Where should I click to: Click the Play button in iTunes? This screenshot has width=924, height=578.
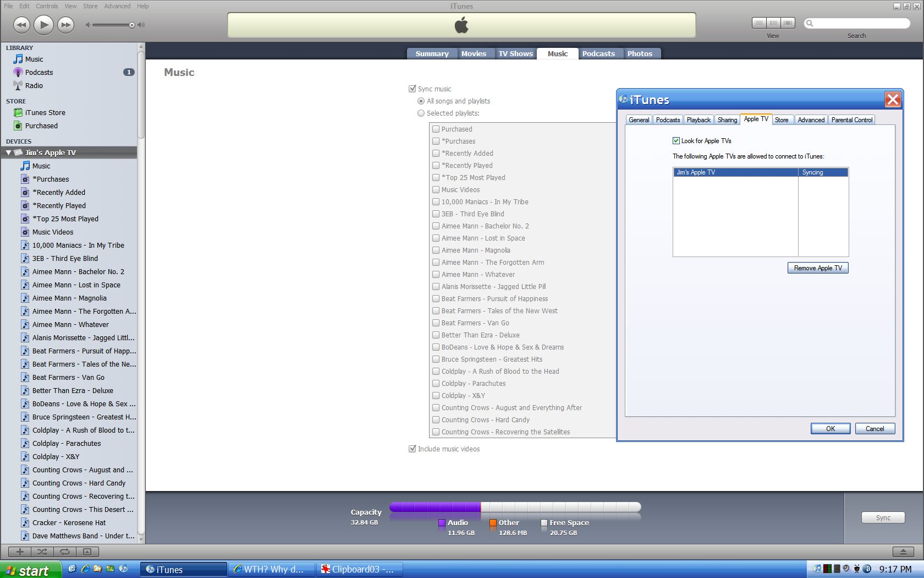(43, 25)
